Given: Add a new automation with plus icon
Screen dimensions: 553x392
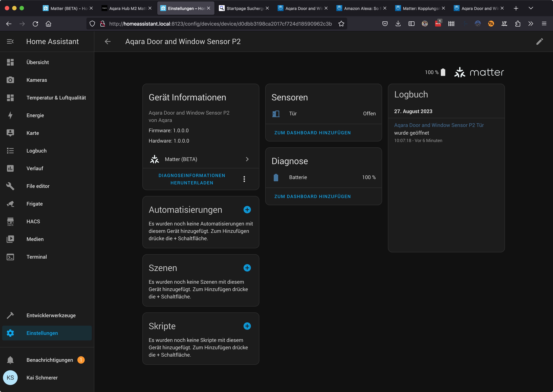Looking at the screenshot, I should pyautogui.click(x=247, y=209).
